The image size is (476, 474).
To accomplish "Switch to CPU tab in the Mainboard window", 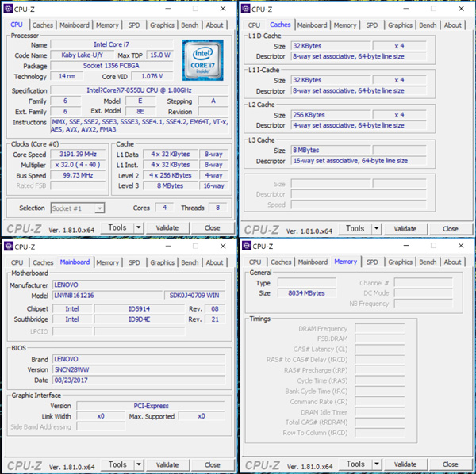I will (17, 262).
